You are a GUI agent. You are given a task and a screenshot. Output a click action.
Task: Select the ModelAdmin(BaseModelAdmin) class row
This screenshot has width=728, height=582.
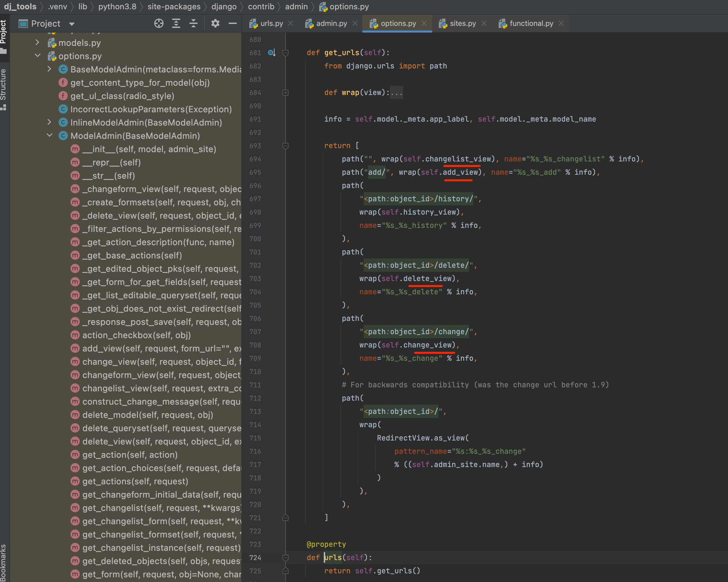pos(135,136)
